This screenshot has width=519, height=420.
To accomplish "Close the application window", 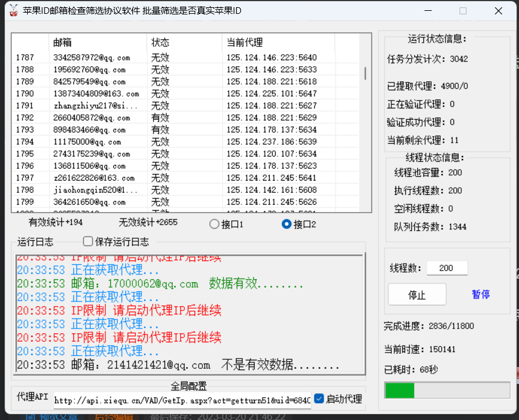I will click(x=498, y=11).
